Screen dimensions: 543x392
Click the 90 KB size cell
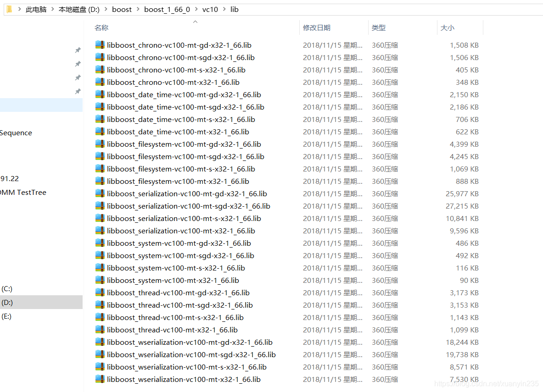tap(469, 280)
